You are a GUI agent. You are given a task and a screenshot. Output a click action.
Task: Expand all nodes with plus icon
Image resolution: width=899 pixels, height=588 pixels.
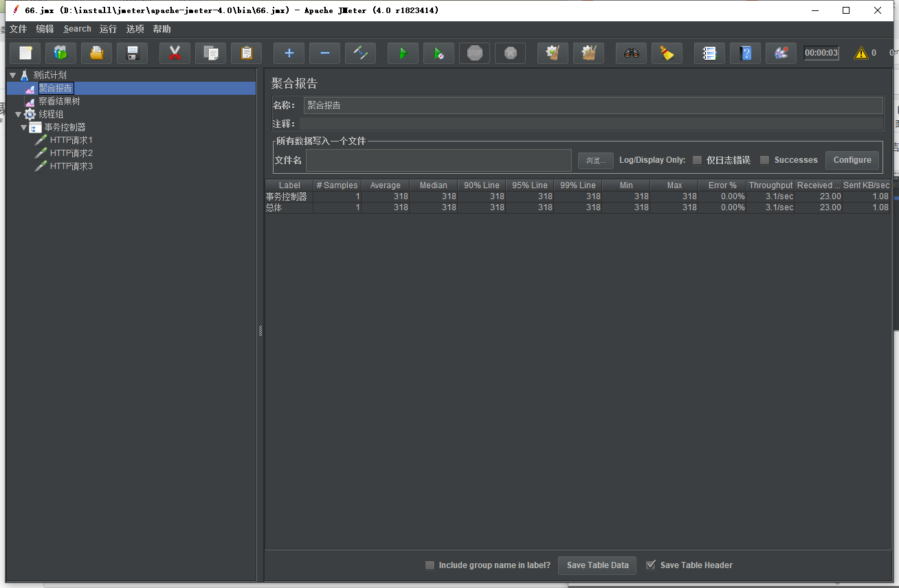[x=289, y=53]
